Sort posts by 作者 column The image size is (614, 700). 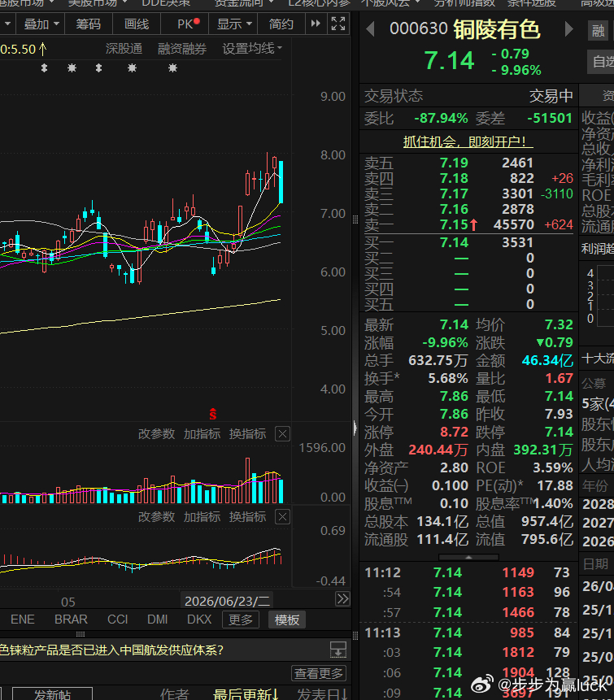(x=175, y=694)
